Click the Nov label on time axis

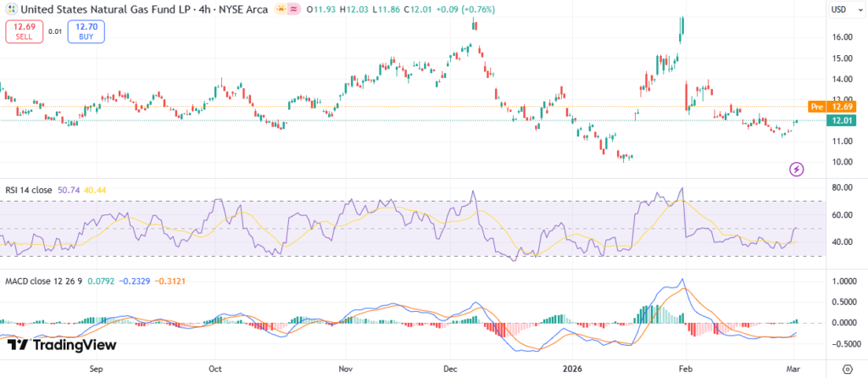pyautogui.click(x=345, y=370)
